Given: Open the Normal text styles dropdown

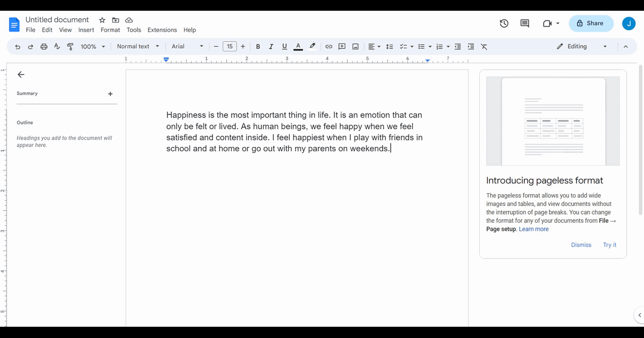Looking at the screenshot, I should click(138, 47).
